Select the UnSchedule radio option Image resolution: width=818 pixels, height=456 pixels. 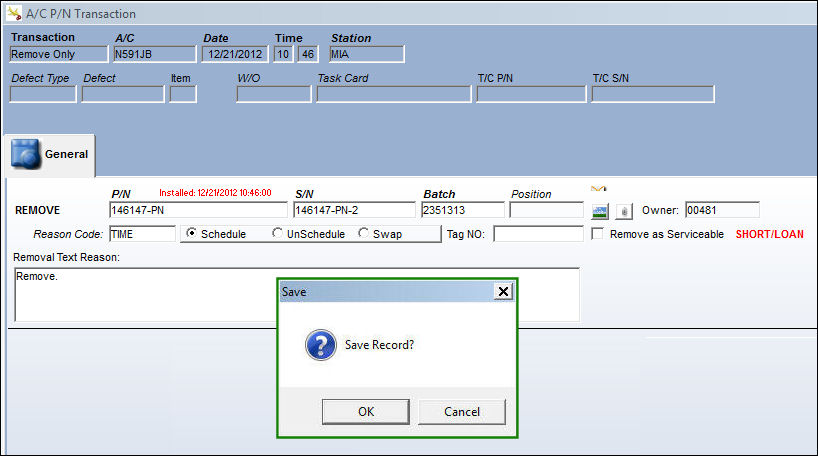[277, 233]
